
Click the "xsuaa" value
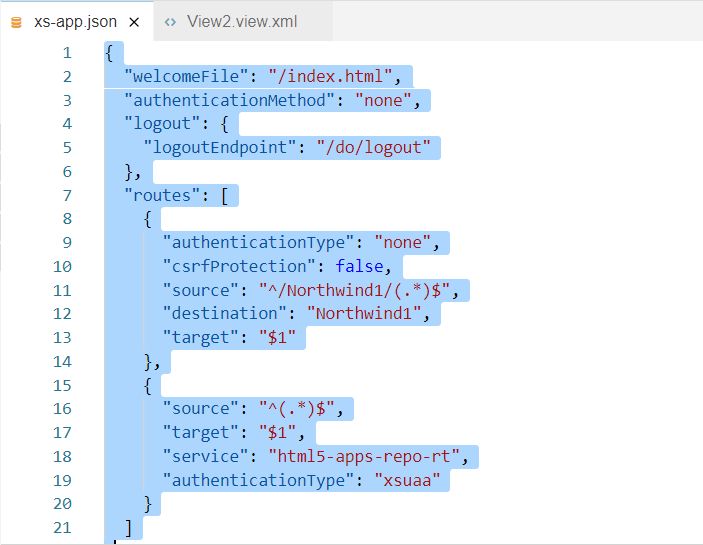tap(407, 480)
